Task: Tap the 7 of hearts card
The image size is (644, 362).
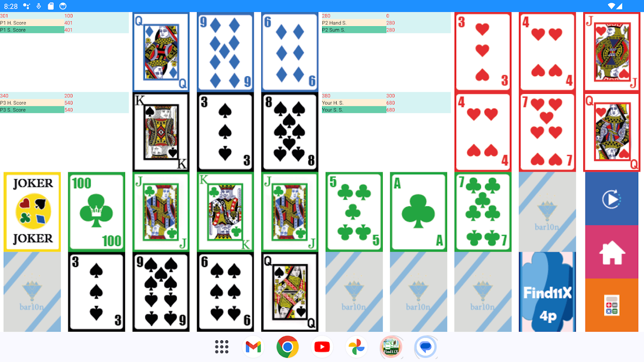Action: pyautogui.click(x=548, y=132)
